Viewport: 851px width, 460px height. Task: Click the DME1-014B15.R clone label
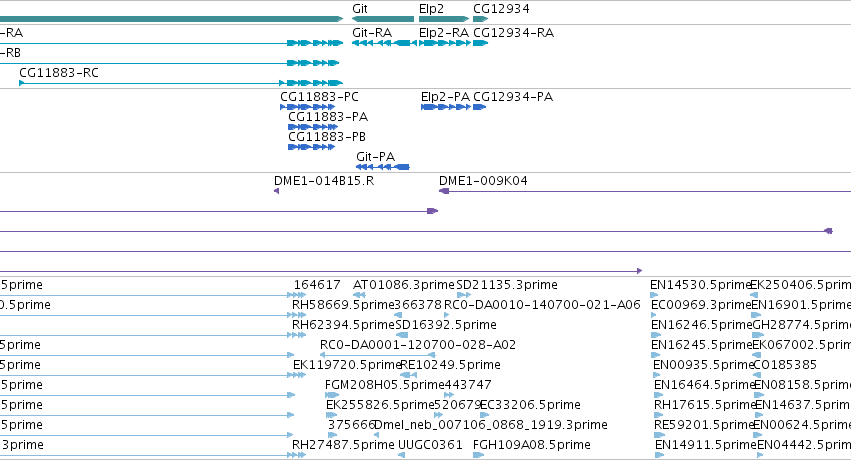pos(324,181)
